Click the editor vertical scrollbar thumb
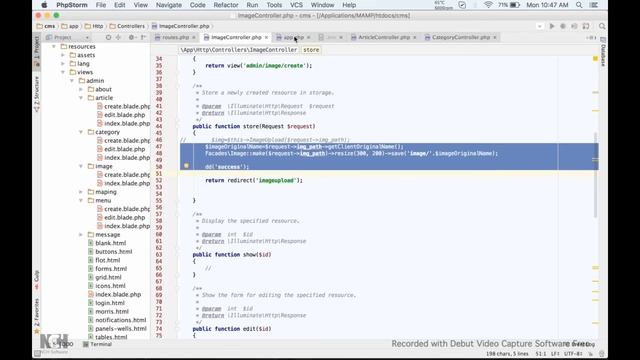640x360 pixels. (x=596, y=176)
